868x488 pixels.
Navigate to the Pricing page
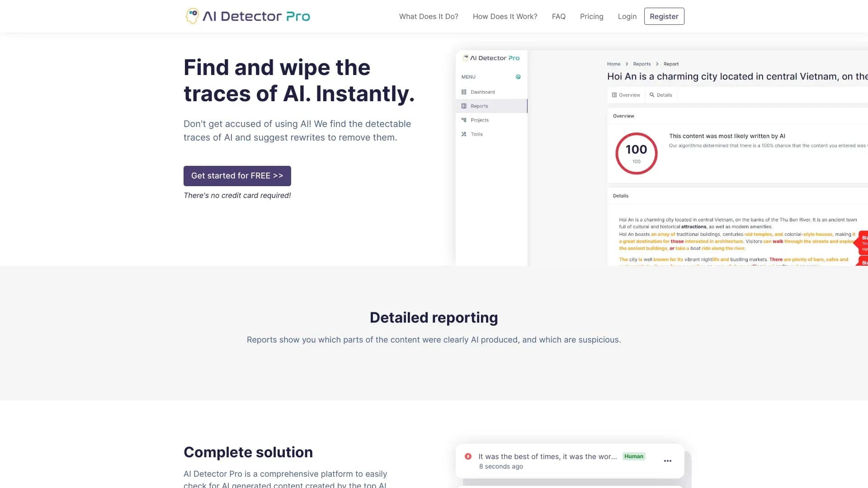coord(592,16)
